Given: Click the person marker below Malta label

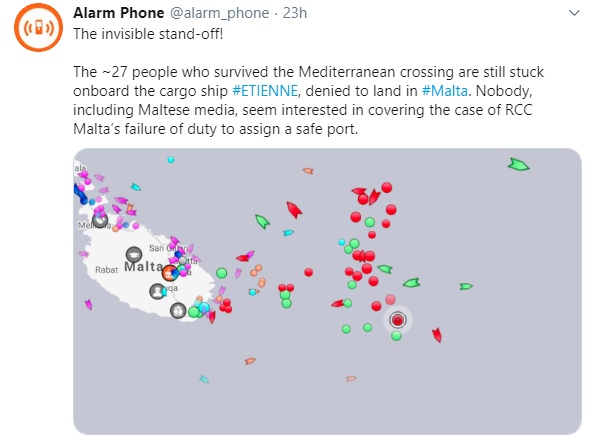Looking at the screenshot, I should click(157, 291).
